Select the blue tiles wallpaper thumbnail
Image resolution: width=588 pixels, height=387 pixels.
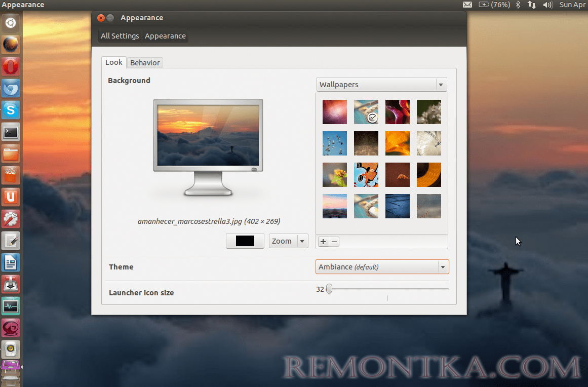(398, 206)
